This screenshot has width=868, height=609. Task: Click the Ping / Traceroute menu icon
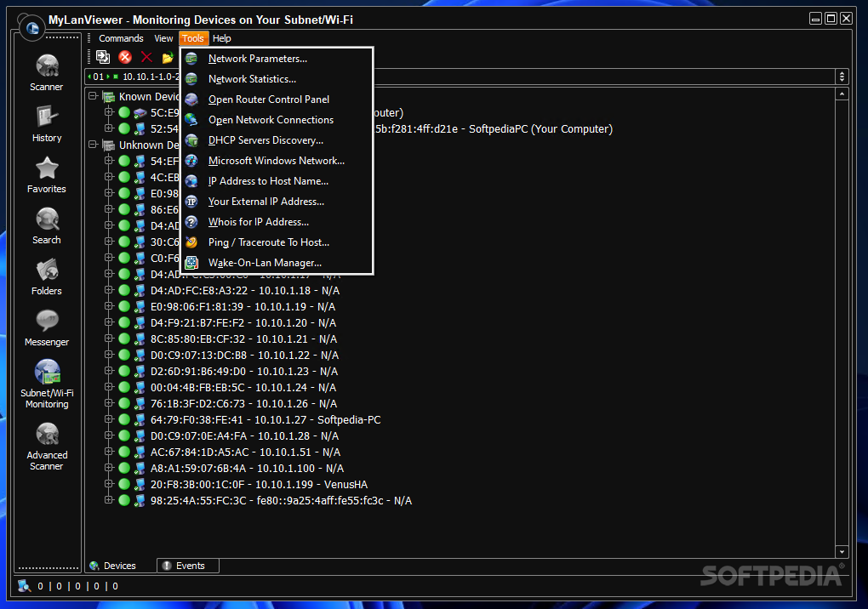[191, 242]
